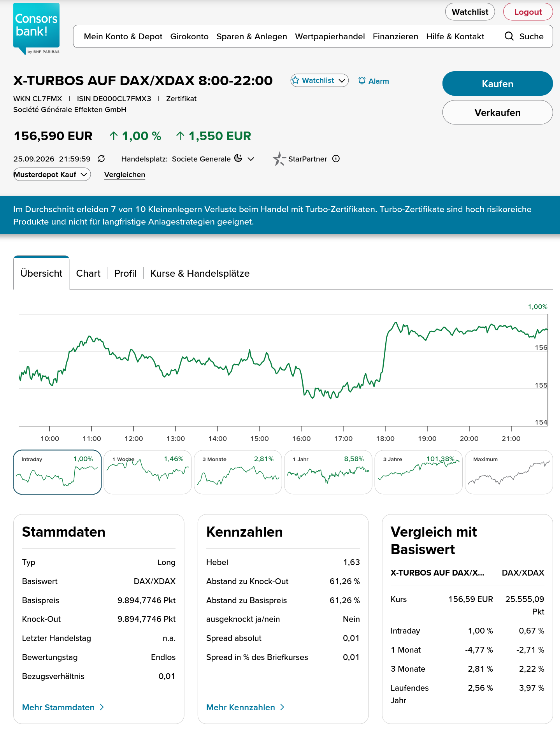This screenshot has width=560, height=732.
Task: Open Hilfe & Kontakt menu
Action: coord(455,37)
